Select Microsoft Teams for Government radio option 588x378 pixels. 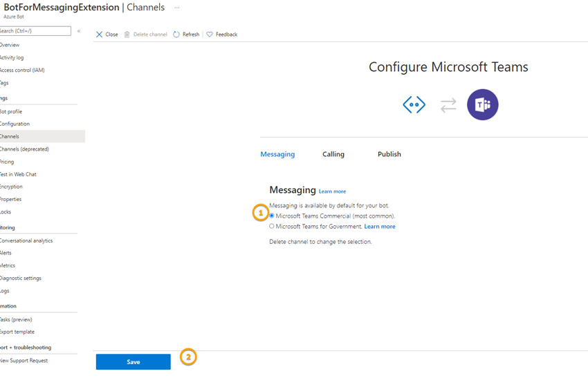(272, 226)
